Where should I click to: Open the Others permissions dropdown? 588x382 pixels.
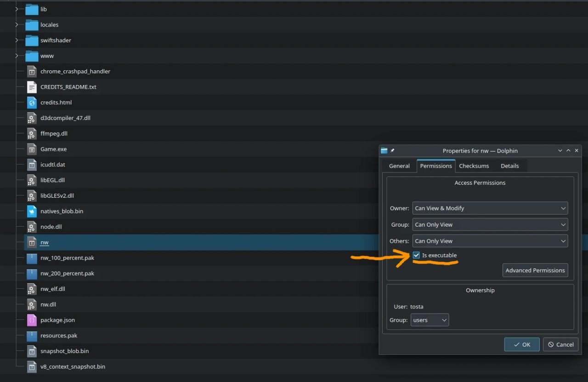click(490, 241)
